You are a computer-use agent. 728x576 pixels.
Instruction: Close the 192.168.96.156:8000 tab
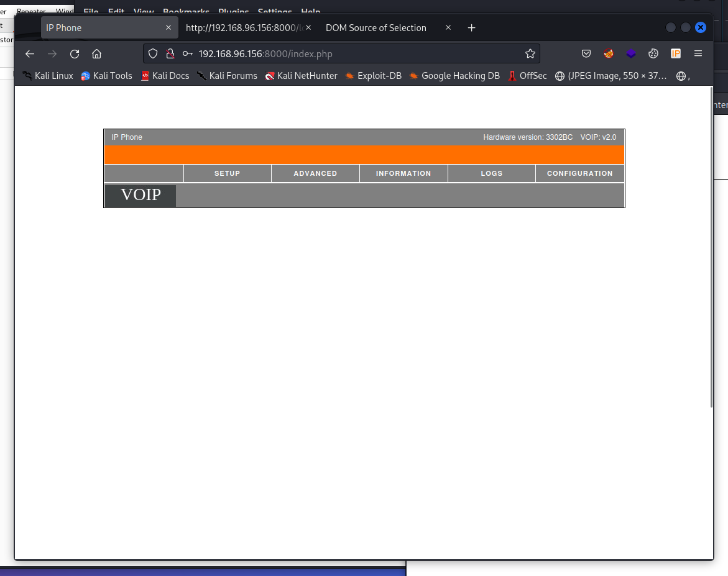308,27
